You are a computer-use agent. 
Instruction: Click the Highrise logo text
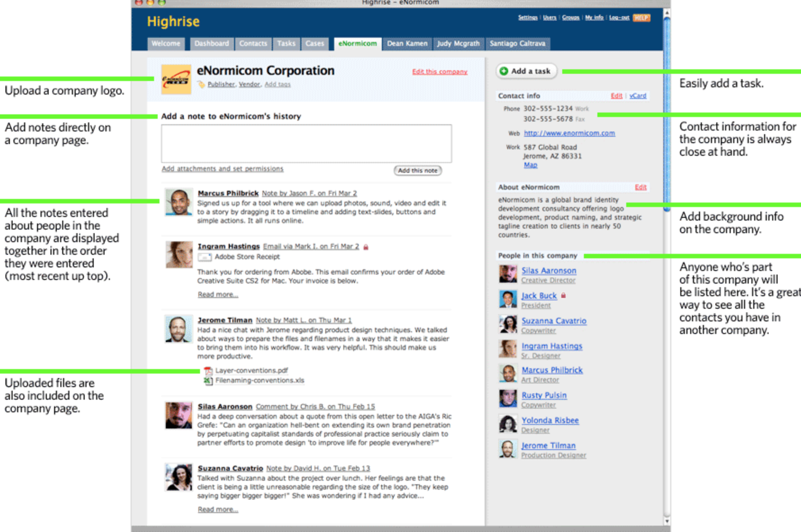[173, 22]
